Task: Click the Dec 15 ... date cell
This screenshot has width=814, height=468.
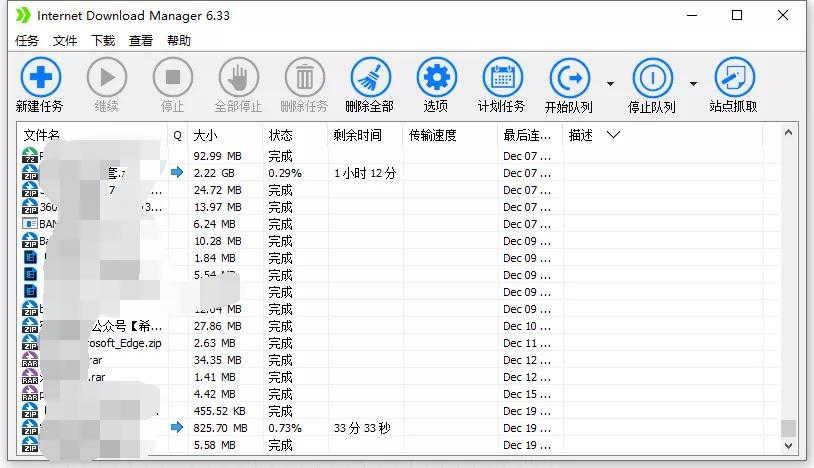Action: pyautogui.click(x=526, y=394)
